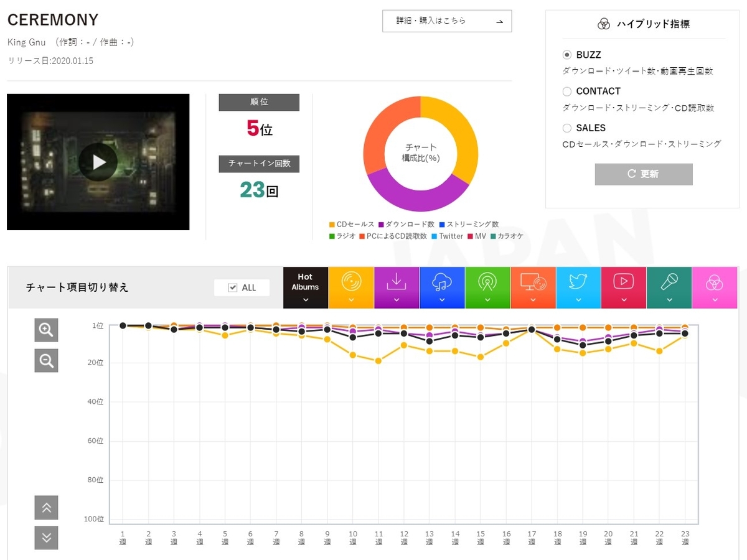Click the hybrid indicator circles header icon
Screen dimensions: 747x560
tap(603, 24)
